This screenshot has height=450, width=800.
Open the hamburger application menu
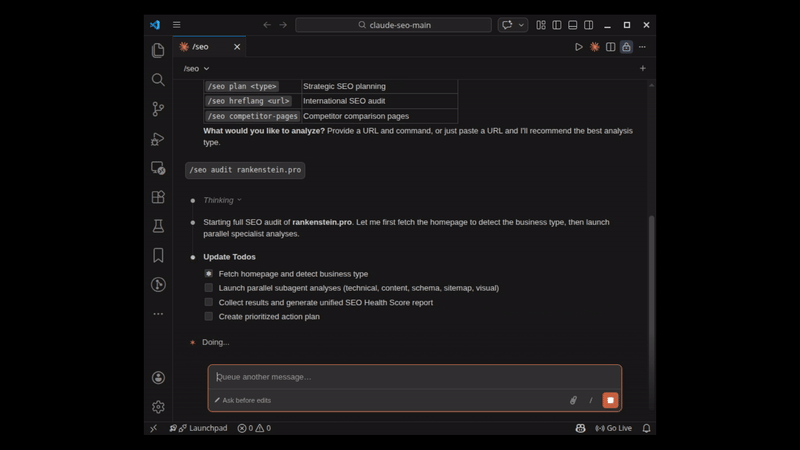click(177, 24)
